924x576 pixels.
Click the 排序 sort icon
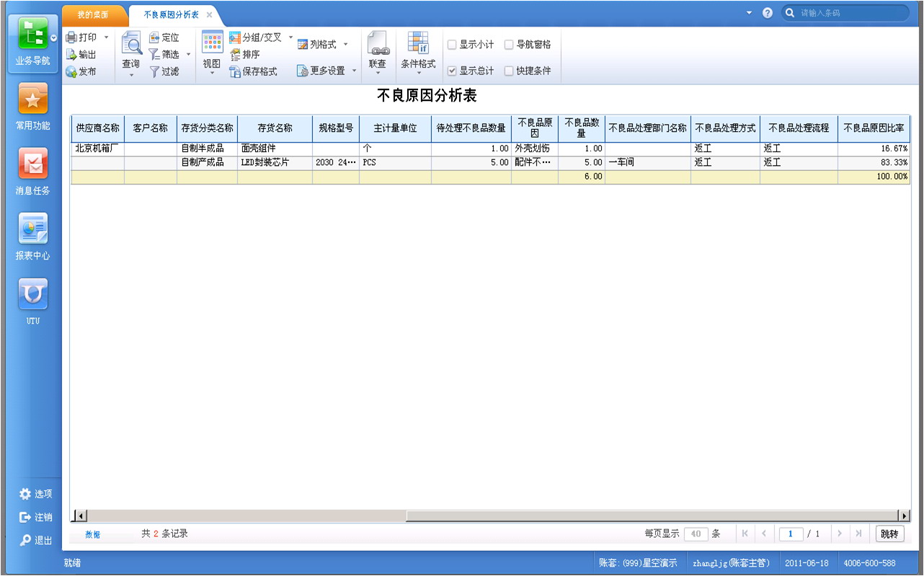coord(235,55)
